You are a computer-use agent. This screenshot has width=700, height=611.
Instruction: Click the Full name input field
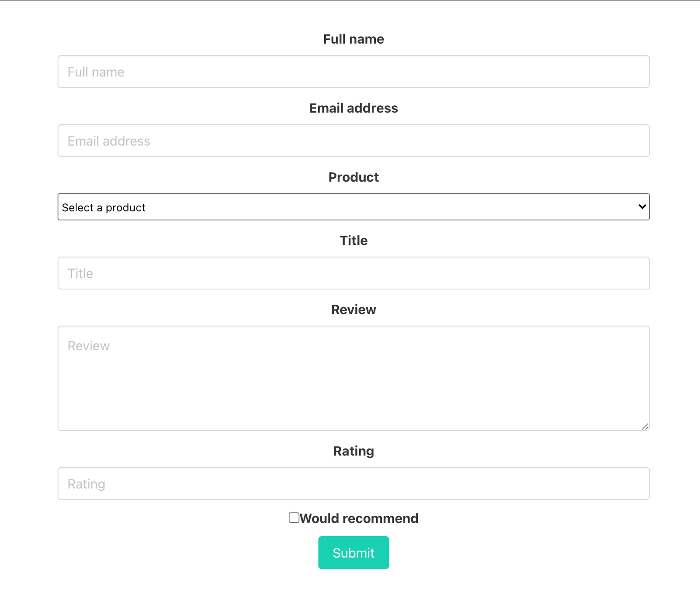353,72
